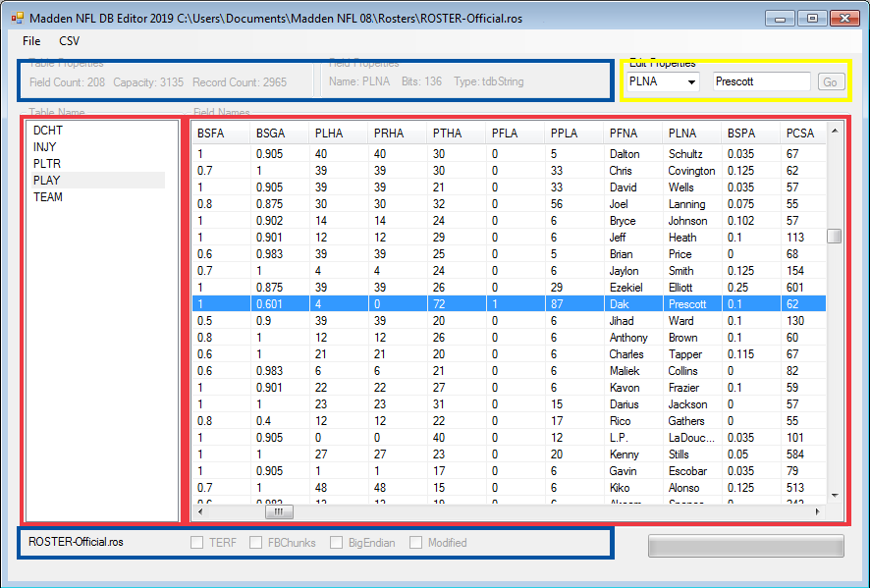Image resolution: width=870 pixels, height=588 pixels.
Task: Toggle the TERF checkbox
Action: tap(197, 543)
